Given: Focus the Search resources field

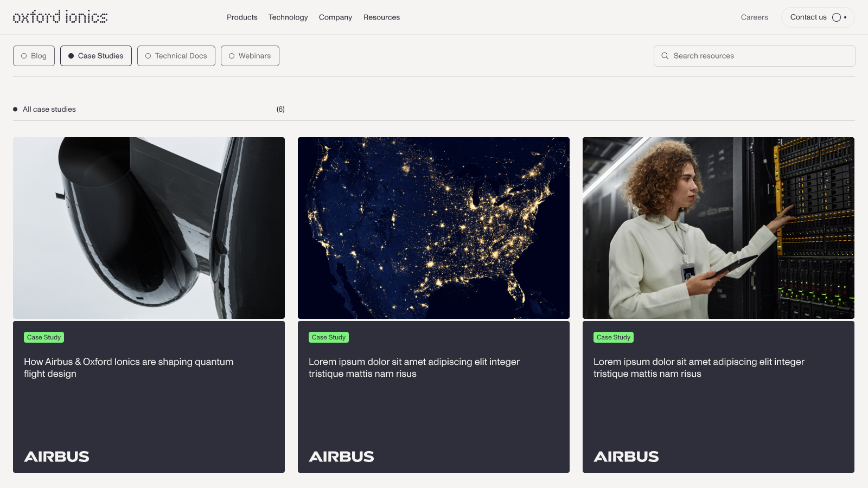Looking at the screenshot, I should tap(759, 56).
